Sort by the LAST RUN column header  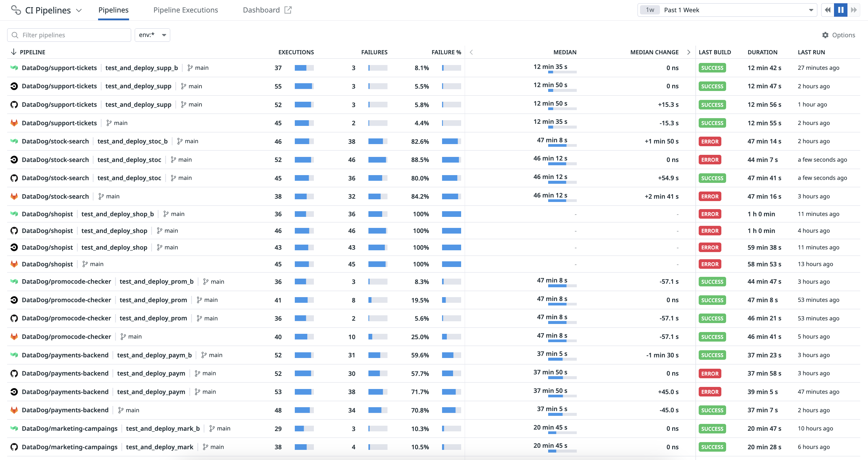(811, 52)
